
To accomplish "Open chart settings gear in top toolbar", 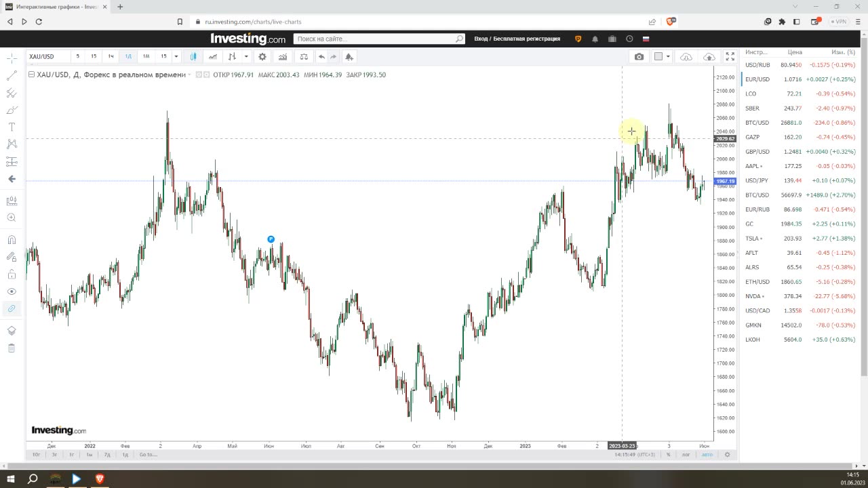I will coord(262,56).
